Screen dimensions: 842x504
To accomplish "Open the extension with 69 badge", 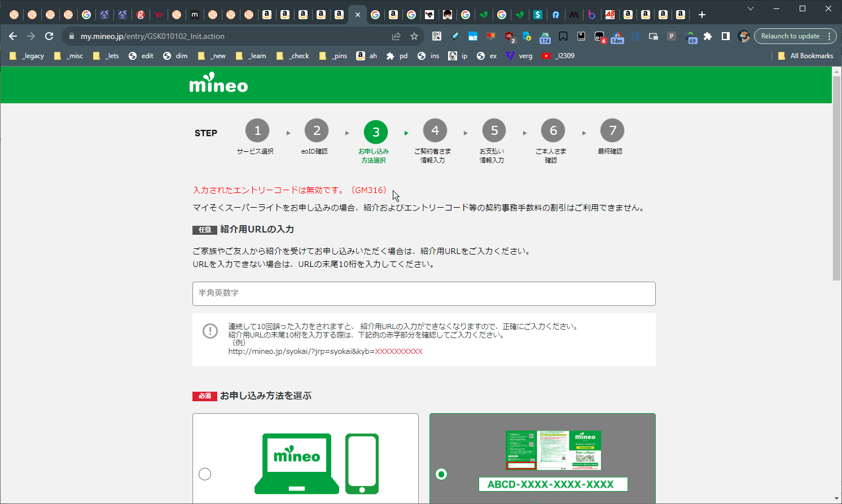I will 691,37.
